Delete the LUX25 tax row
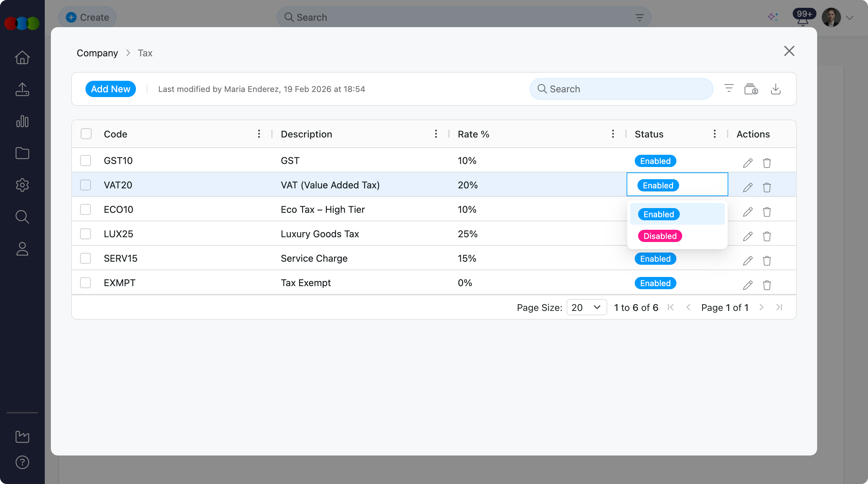 click(x=767, y=236)
